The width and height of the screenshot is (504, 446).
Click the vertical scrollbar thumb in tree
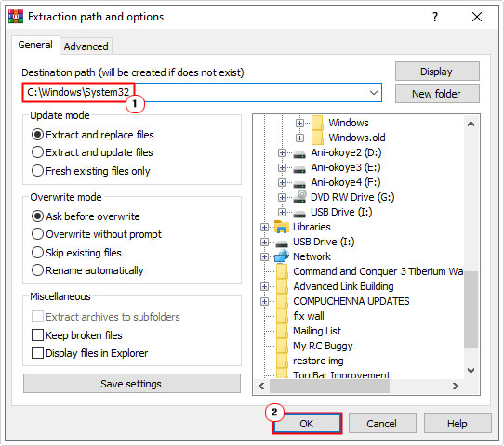click(471, 309)
